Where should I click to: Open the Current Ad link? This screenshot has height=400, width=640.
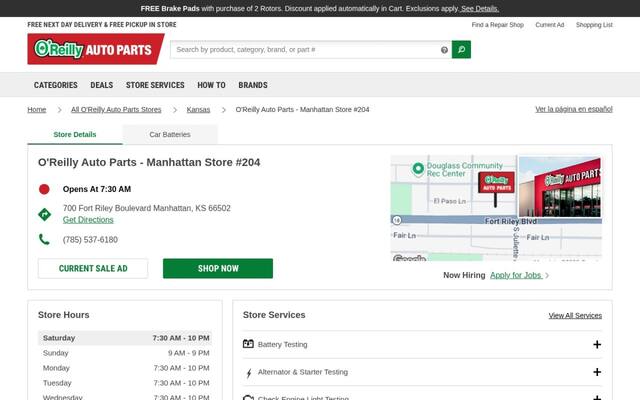click(550, 25)
